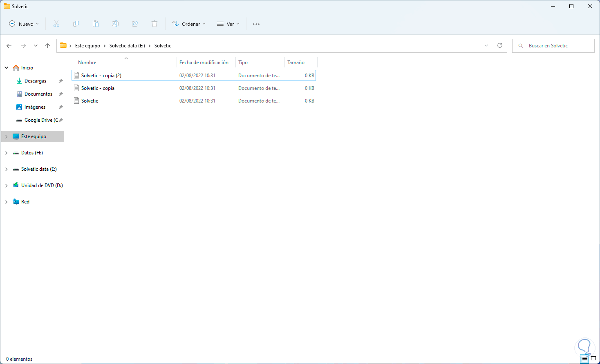Expand the address bar history dropdown

[486, 46]
